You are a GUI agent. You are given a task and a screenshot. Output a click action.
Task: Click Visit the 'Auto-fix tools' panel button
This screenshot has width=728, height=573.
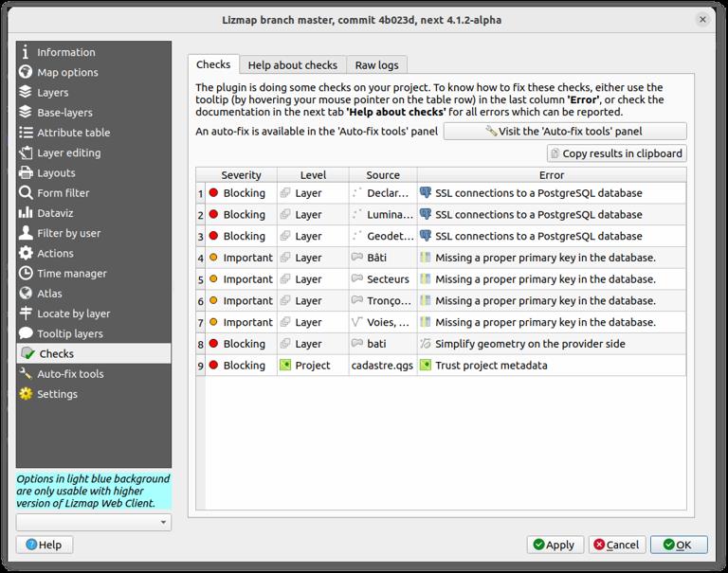click(565, 131)
